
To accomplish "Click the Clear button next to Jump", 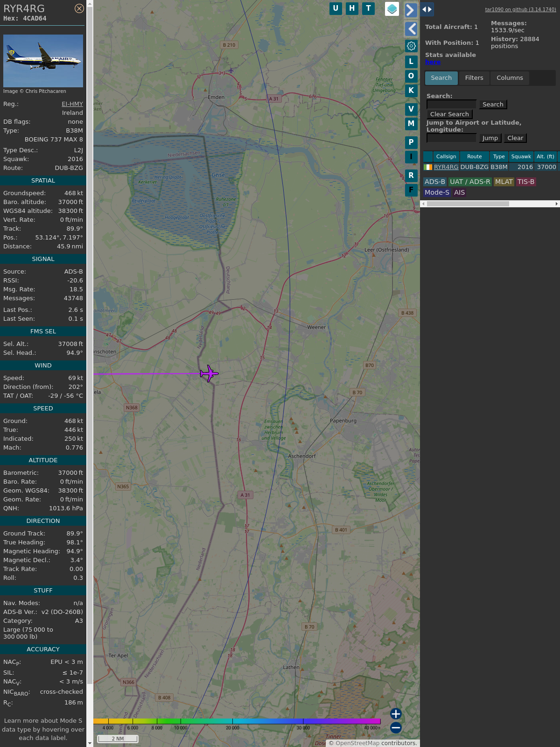I will 515,138.
